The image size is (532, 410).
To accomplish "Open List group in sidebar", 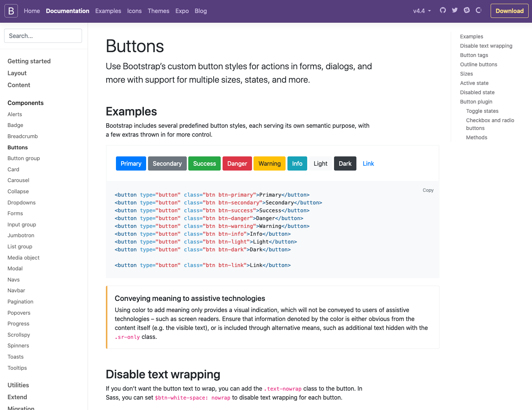I will point(20,247).
